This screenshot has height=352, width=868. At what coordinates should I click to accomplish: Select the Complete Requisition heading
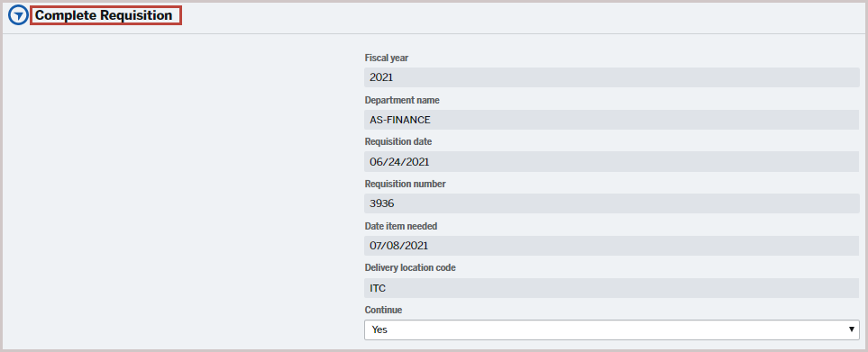click(x=104, y=15)
